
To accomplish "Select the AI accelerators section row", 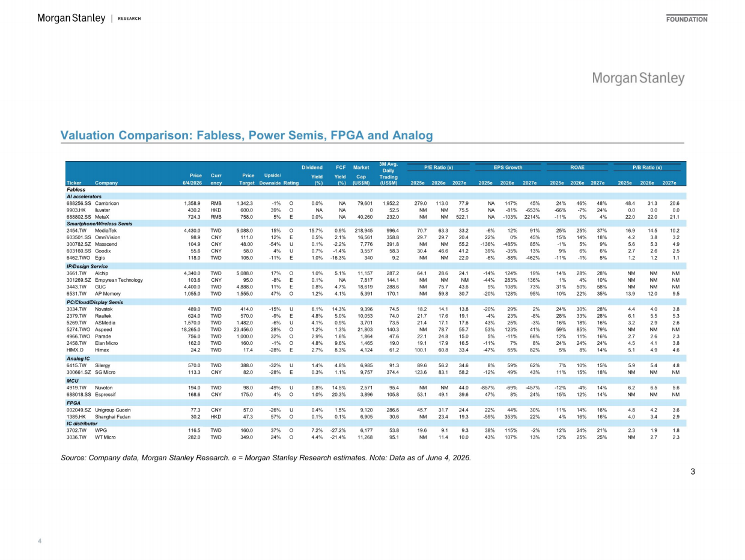I will tap(372, 196).
